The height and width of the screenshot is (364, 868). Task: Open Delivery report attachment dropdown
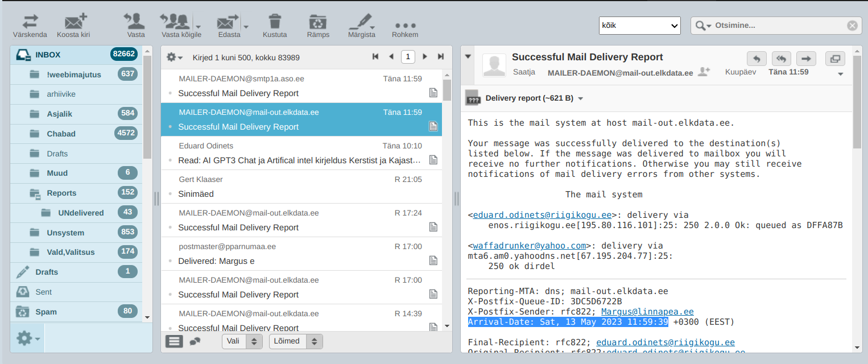pyautogui.click(x=581, y=98)
